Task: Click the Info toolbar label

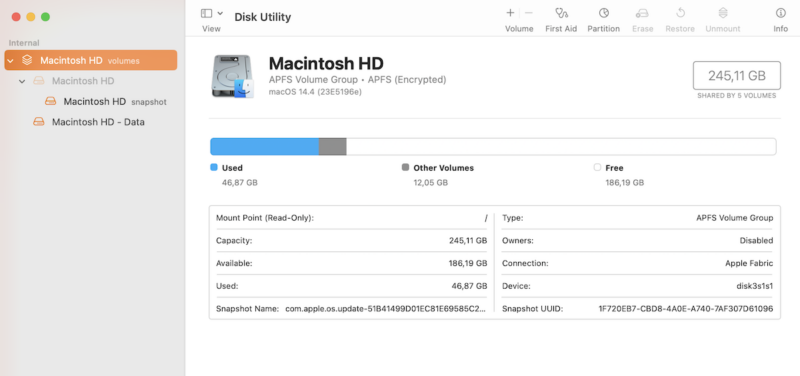Action: coord(781,29)
